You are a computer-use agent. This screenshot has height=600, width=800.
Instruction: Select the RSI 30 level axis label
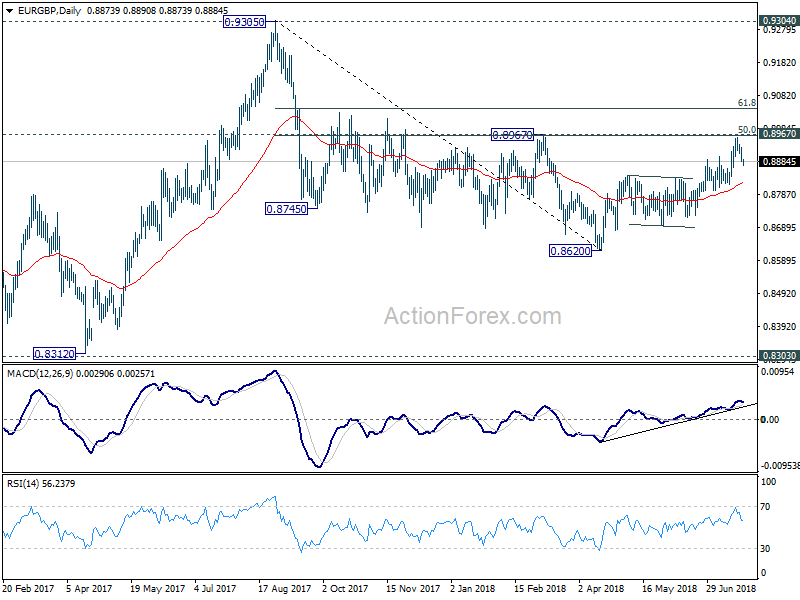pyautogui.click(x=765, y=548)
